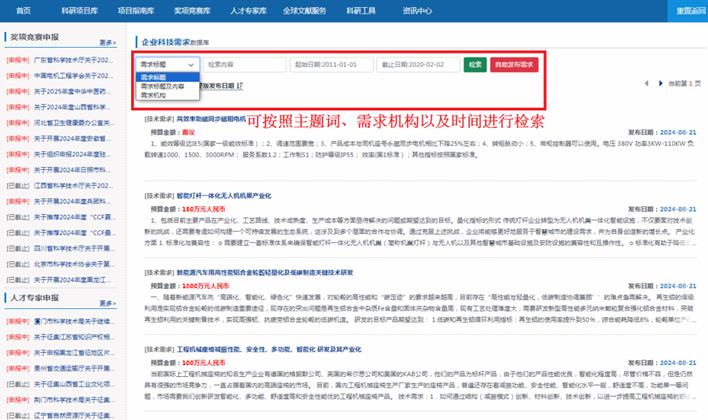The width and height of the screenshot is (708, 420).
Task: Open sidebar item 河北省卫生健康委办公室关...
Action: pyautogui.click(x=74, y=123)
